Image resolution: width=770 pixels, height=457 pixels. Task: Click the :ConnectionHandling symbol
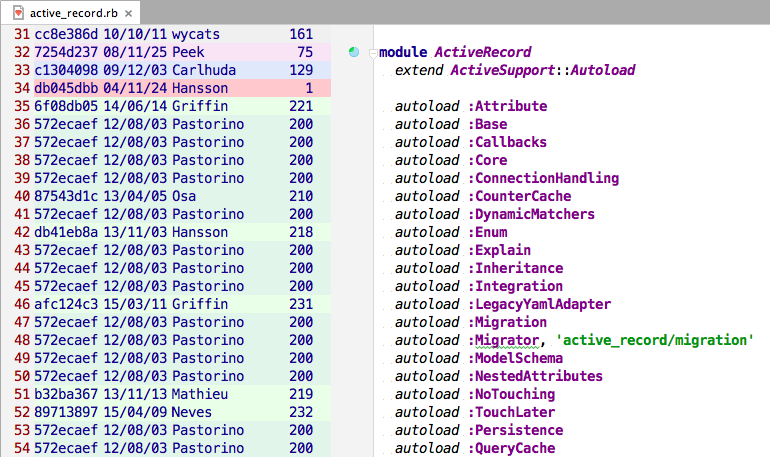point(543,178)
